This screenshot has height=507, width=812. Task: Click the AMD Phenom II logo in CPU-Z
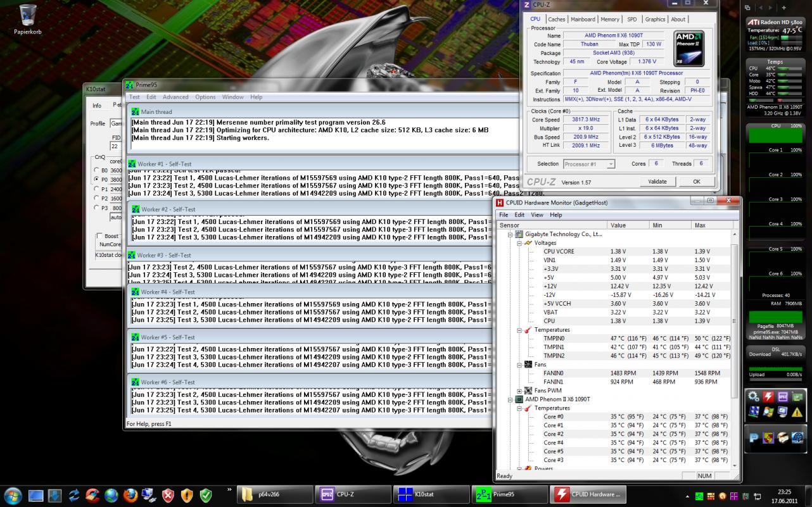click(x=688, y=49)
